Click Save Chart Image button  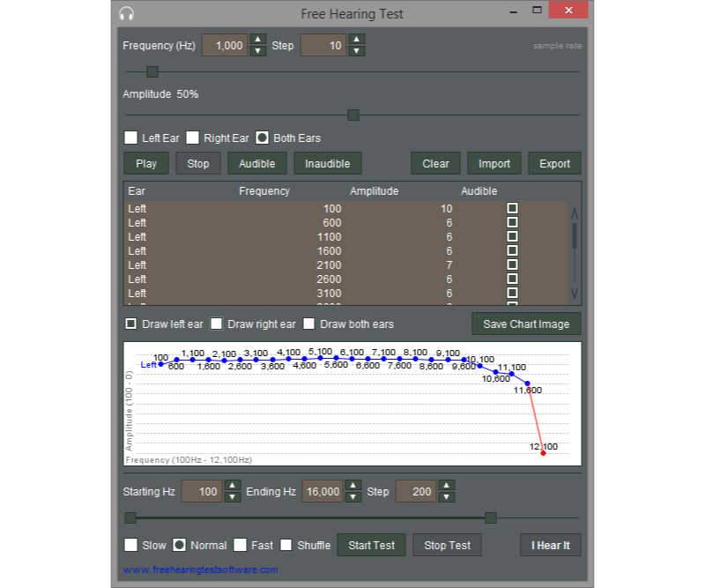(526, 324)
